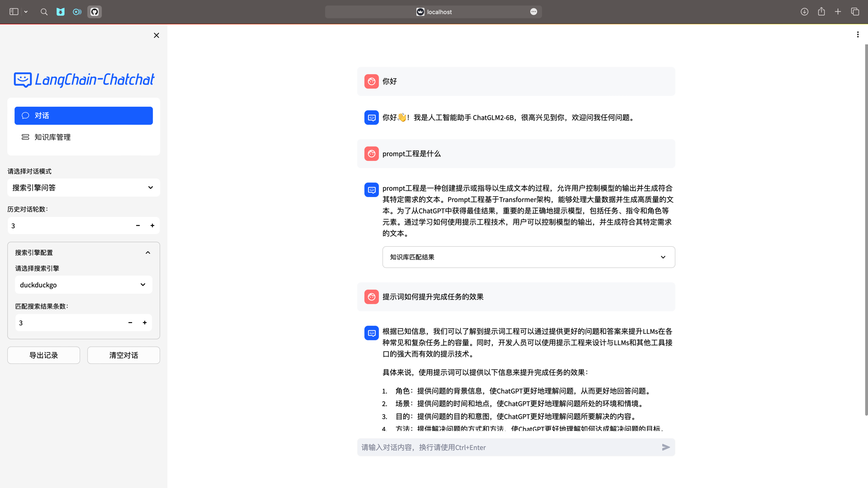
Task: Increase the 历史对话轮数 value with plus
Action: click(152, 225)
